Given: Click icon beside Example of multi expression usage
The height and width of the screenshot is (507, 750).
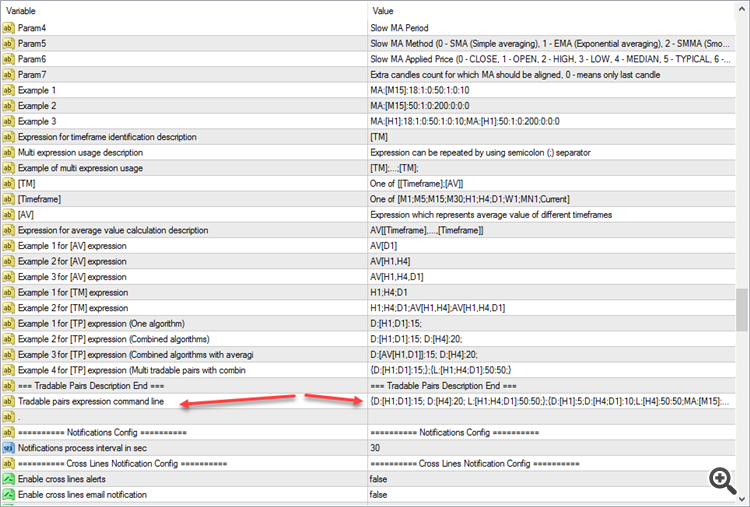Looking at the screenshot, I should pos(8,168).
